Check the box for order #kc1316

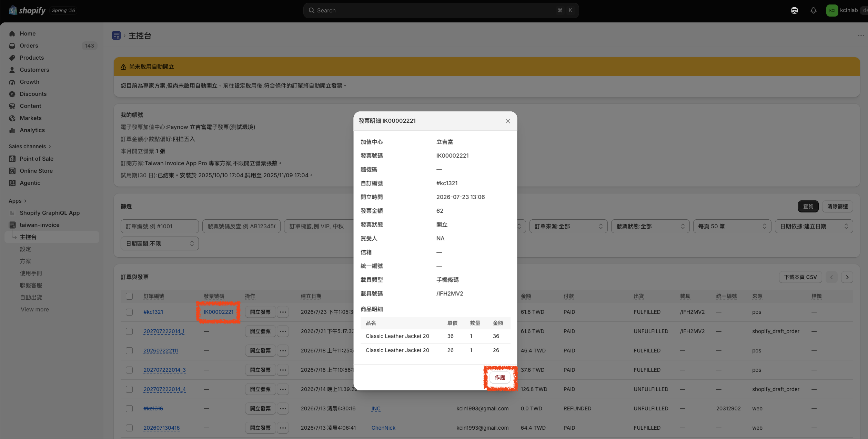(129, 409)
